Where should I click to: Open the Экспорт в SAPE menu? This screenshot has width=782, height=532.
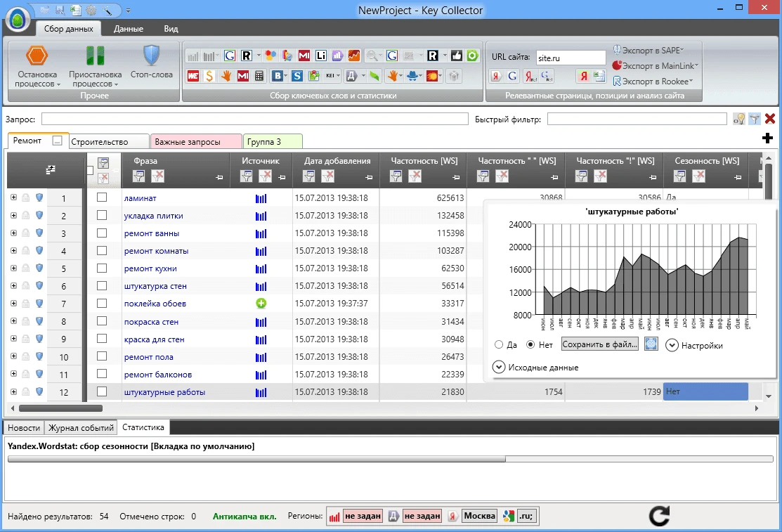[649, 51]
